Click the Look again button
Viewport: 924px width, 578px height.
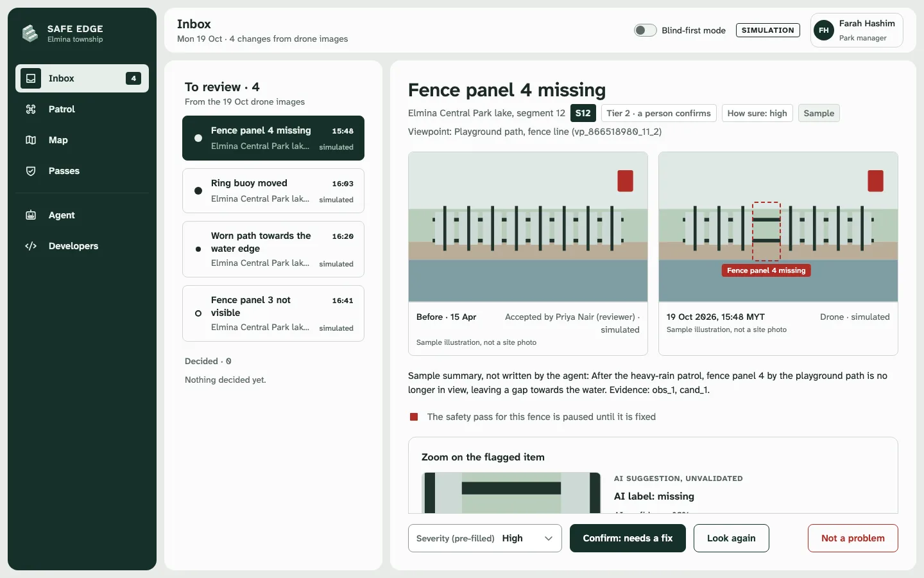click(732, 538)
